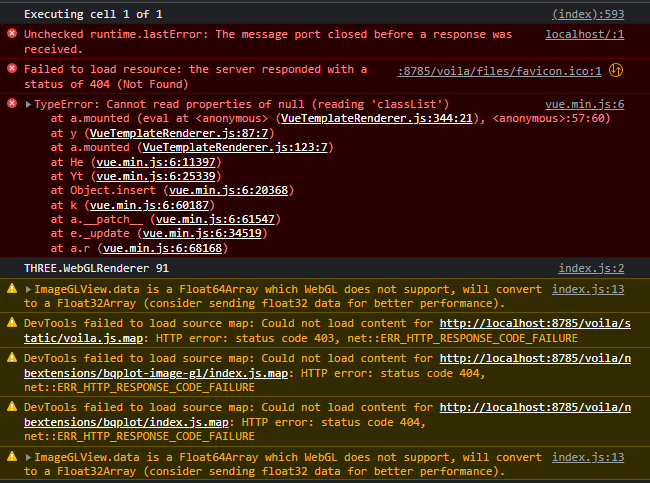This screenshot has width=650, height=483.
Task: Click the warning icon on the voila.js.map source map message
Action: 12,322
